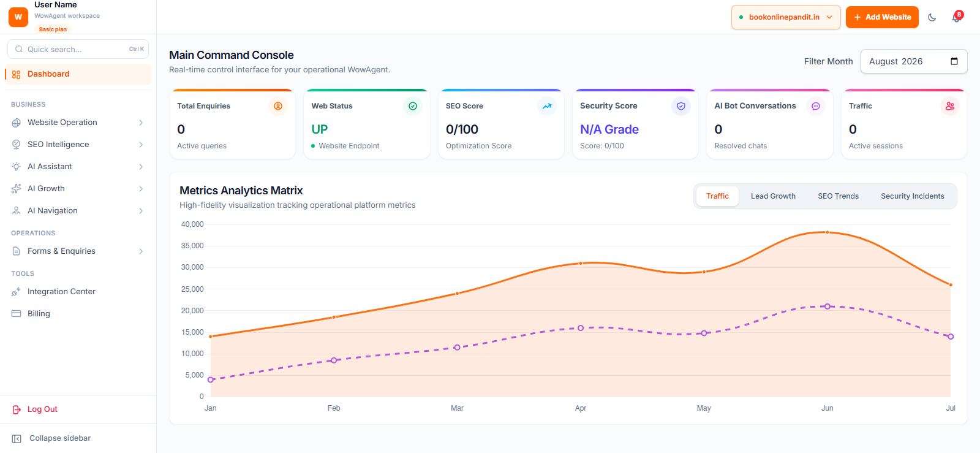The width and height of the screenshot is (980, 453).
Task: Click the Jun data point on orange line
Action: pos(827,232)
